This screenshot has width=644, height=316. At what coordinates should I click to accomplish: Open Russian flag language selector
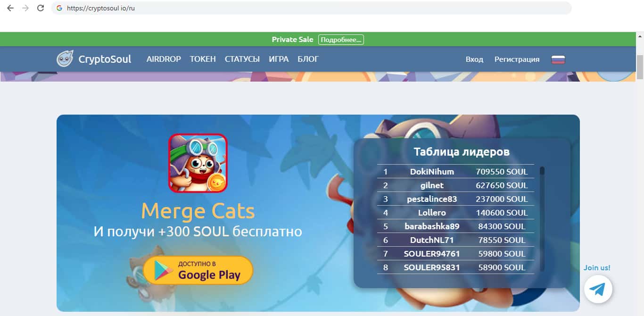pyautogui.click(x=558, y=59)
